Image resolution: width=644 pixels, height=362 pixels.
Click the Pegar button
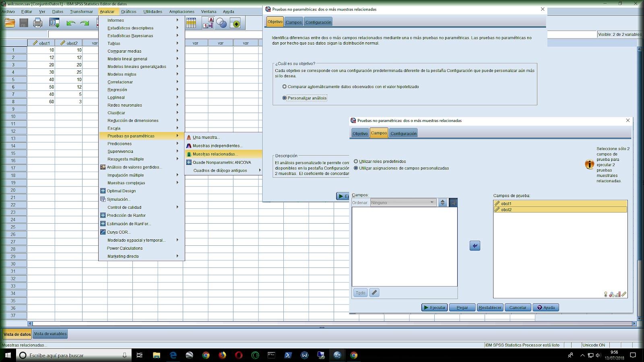[x=462, y=308]
